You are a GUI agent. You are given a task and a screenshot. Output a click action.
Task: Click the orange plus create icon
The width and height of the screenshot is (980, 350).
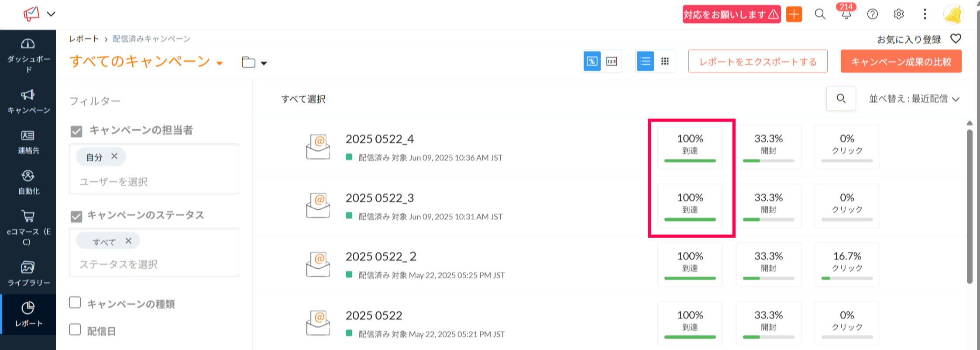tap(794, 14)
